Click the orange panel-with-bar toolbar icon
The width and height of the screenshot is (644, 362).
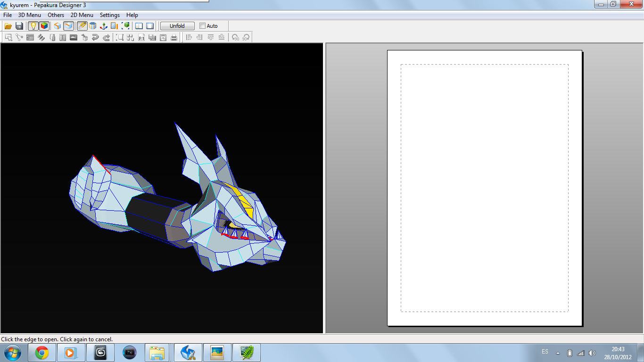pos(114,26)
